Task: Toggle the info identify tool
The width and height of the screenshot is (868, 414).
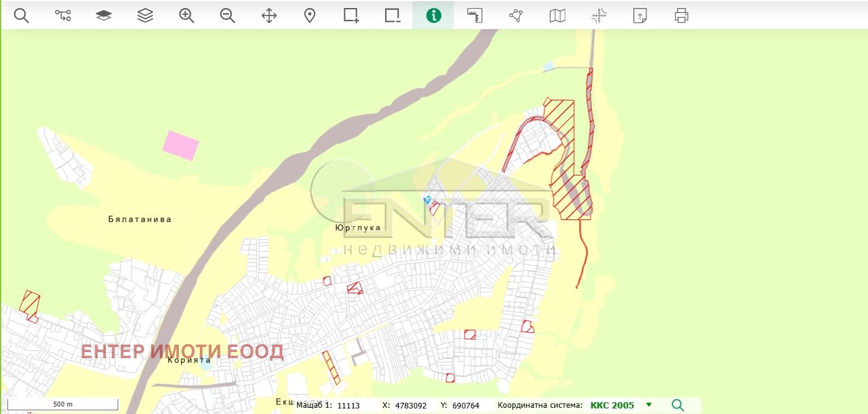Action: pyautogui.click(x=434, y=15)
